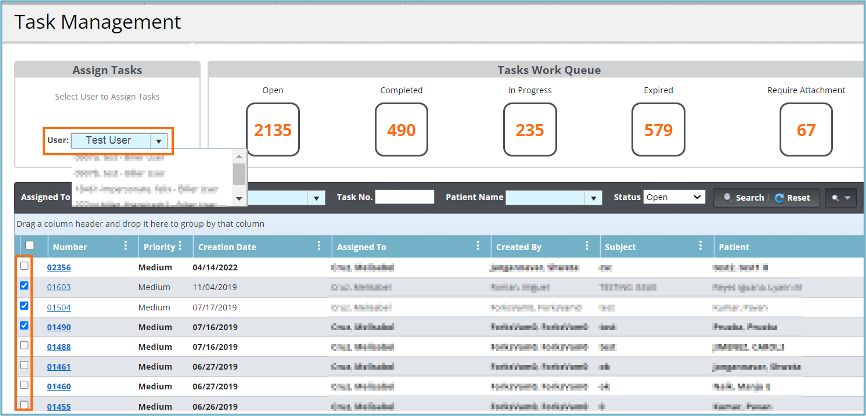The image size is (866, 416).
Task: Click the Search button
Action: pos(741,198)
